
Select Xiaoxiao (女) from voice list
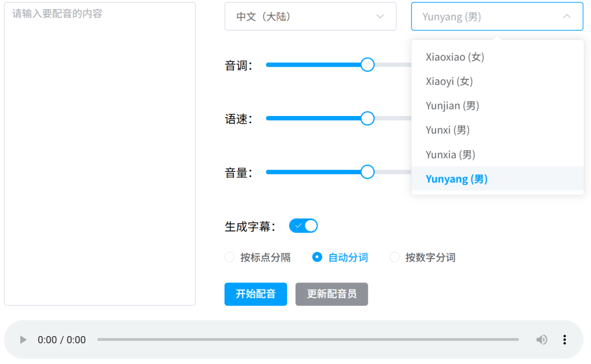coord(455,57)
